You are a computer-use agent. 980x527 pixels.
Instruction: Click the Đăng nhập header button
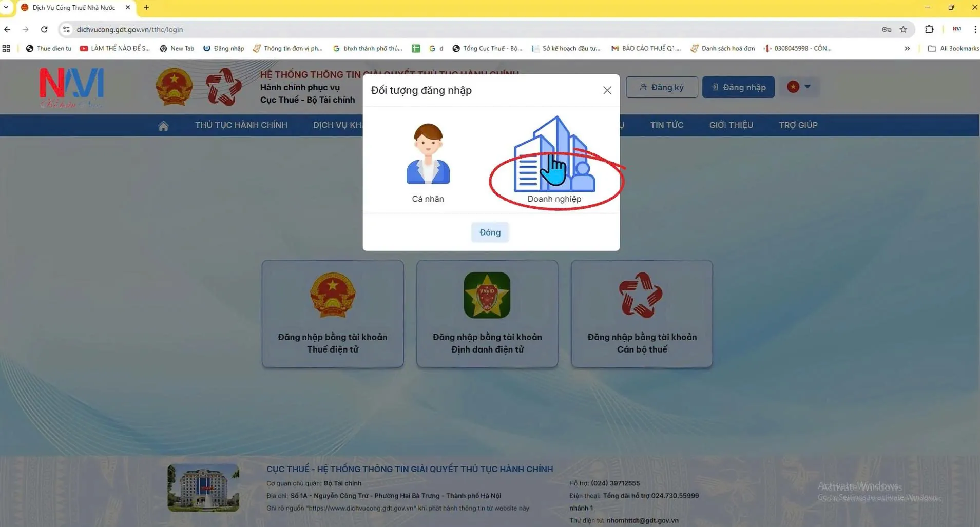click(738, 87)
